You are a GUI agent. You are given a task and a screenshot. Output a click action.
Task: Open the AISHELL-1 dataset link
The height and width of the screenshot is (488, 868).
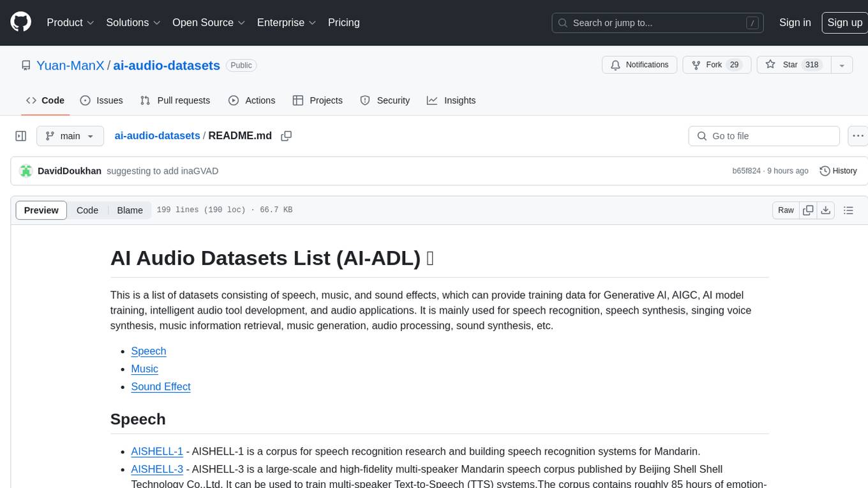coord(157,451)
